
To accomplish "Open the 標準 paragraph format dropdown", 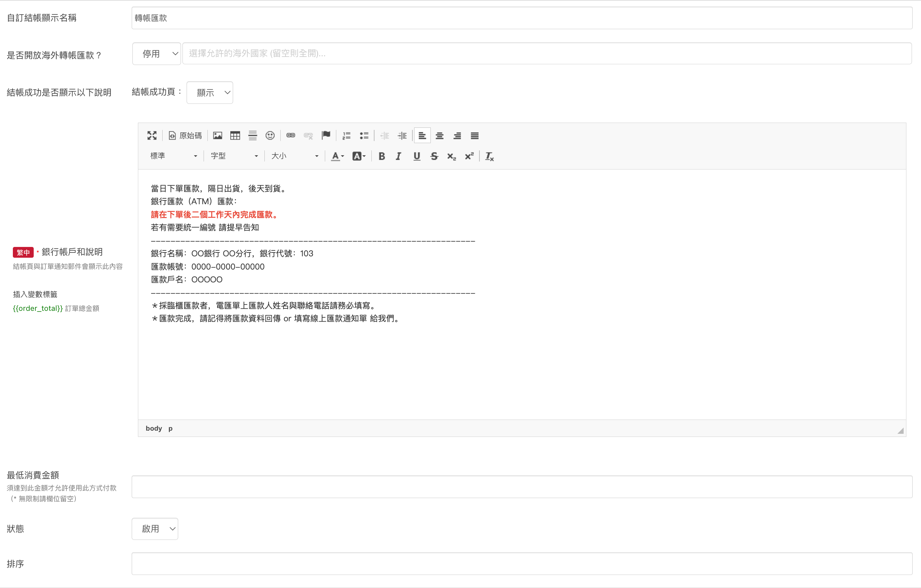I will pyautogui.click(x=174, y=156).
